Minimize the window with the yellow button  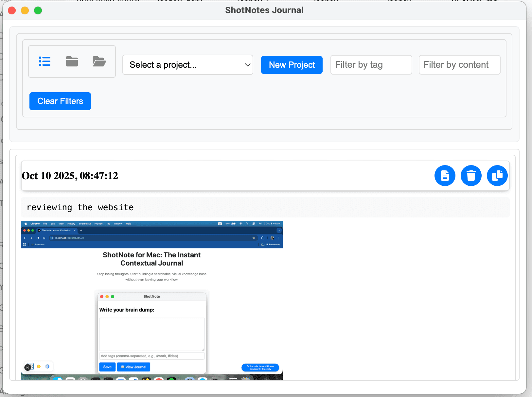pos(25,10)
